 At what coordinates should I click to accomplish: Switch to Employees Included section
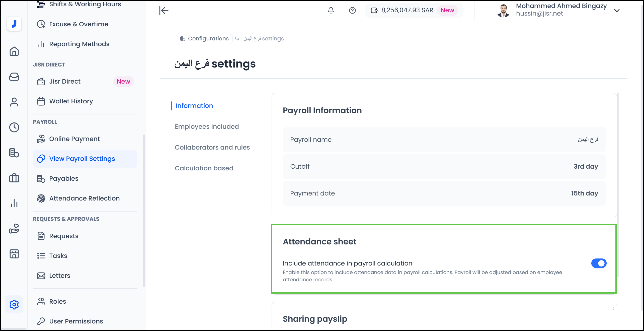[x=207, y=126]
